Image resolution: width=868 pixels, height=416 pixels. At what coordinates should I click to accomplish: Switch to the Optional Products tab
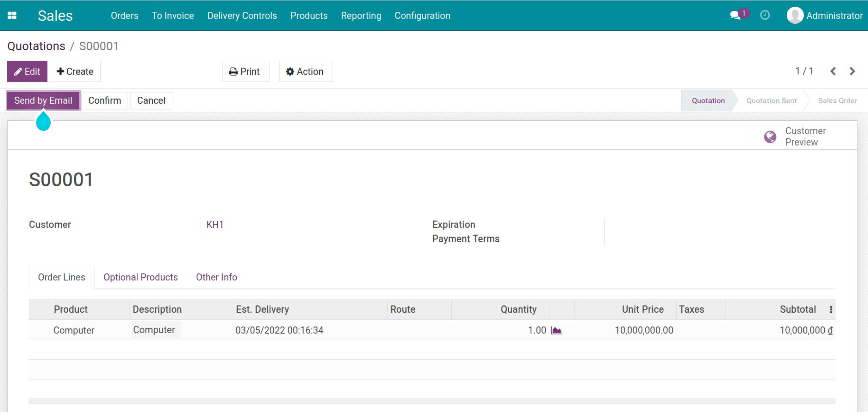tap(140, 277)
